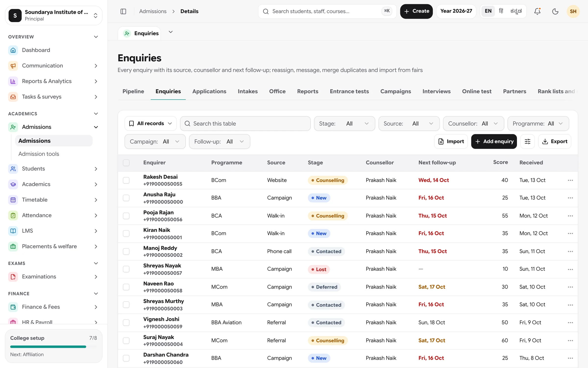Click the Export button
This screenshot has width=588, height=368.
click(554, 141)
